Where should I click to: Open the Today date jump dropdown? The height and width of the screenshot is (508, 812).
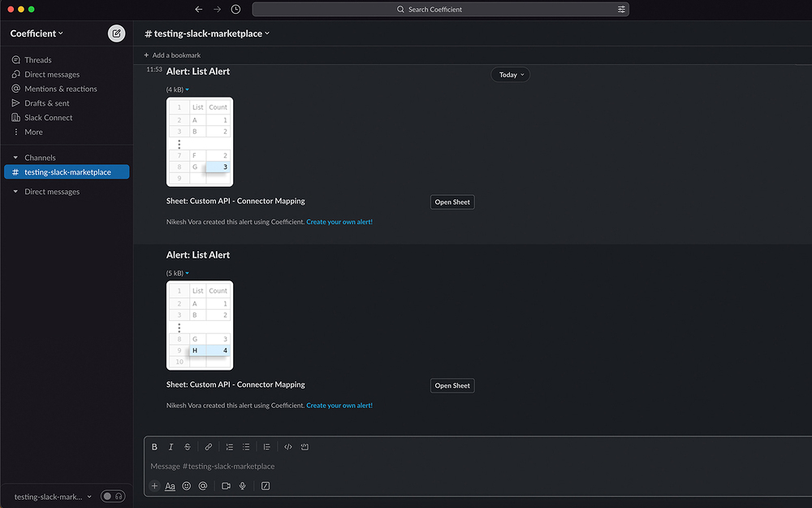coord(511,75)
